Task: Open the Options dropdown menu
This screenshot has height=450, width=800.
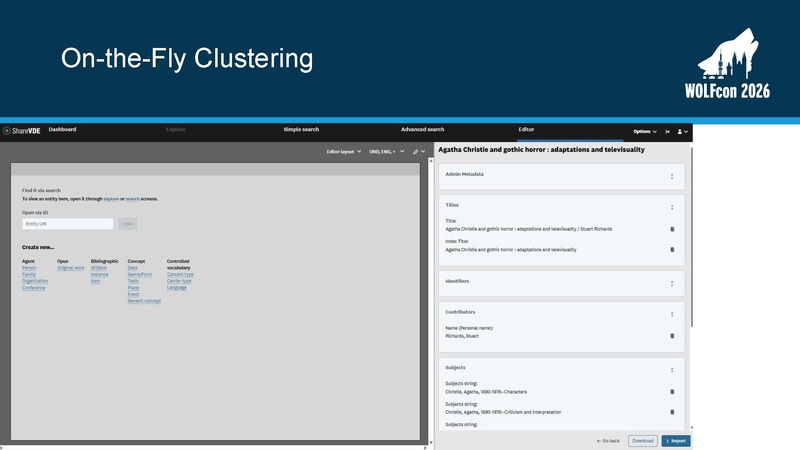Action: coord(645,132)
